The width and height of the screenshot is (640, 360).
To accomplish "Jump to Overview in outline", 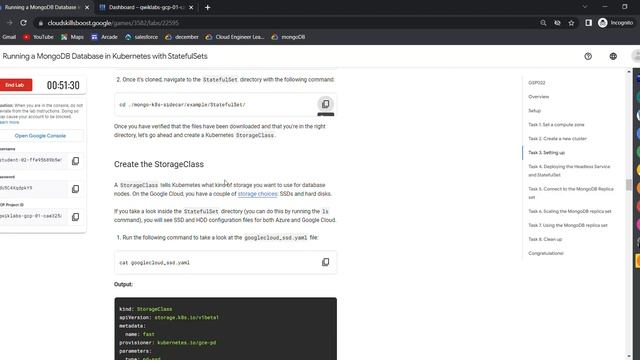I will [x=538, y=97].
